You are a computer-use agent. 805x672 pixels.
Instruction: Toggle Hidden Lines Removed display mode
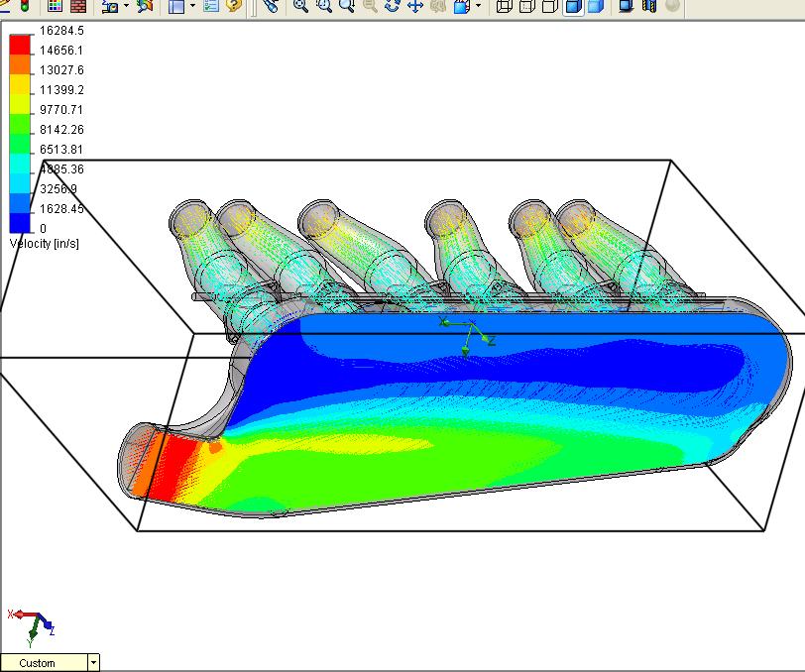click(549, 6)
